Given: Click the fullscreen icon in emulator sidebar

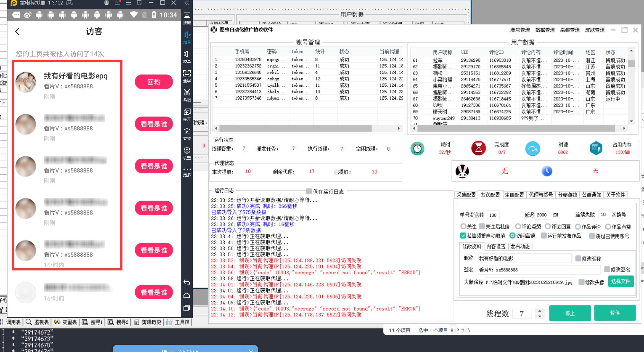Looking at the screenshot, I should [187, 74].
